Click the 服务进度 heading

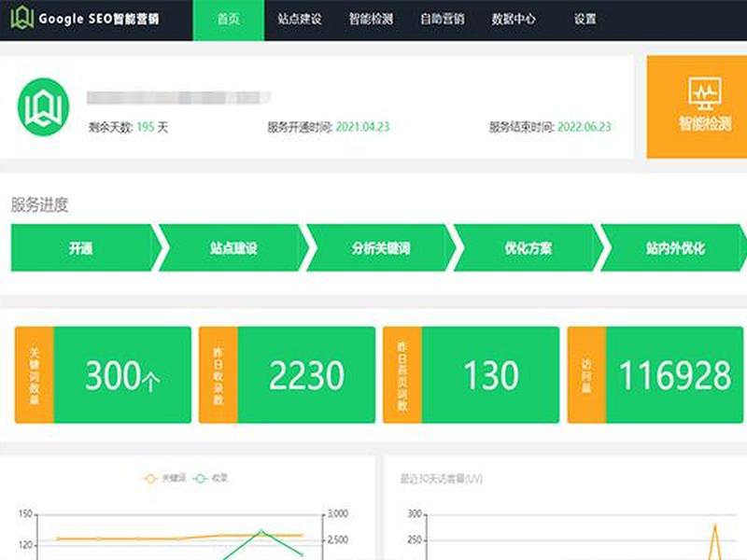(39, 204)
